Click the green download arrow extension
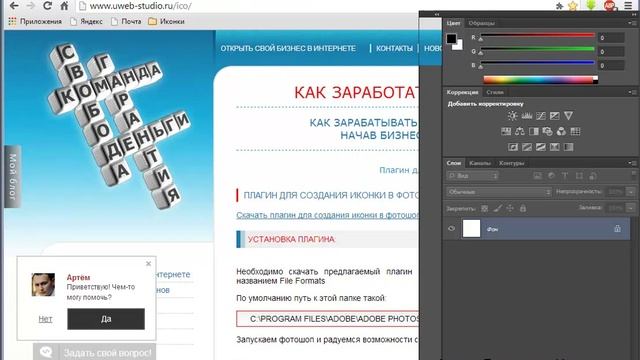 [591, 6]
